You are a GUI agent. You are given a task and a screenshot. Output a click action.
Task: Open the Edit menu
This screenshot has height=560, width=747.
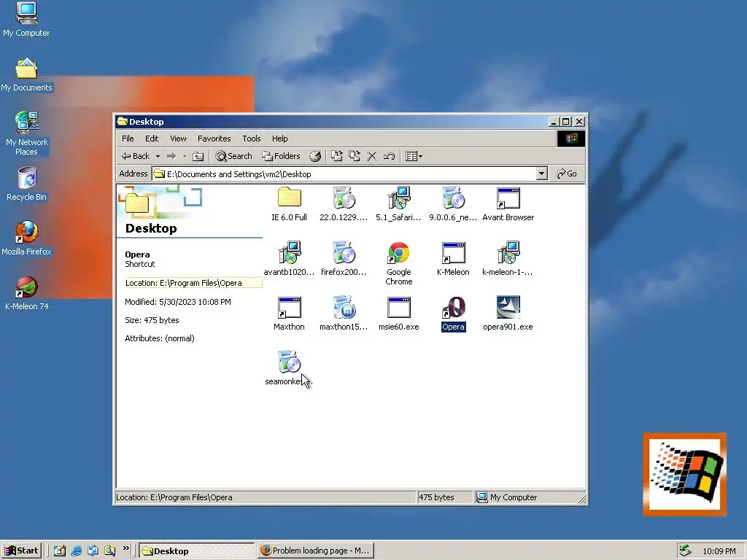pos(152,139)
